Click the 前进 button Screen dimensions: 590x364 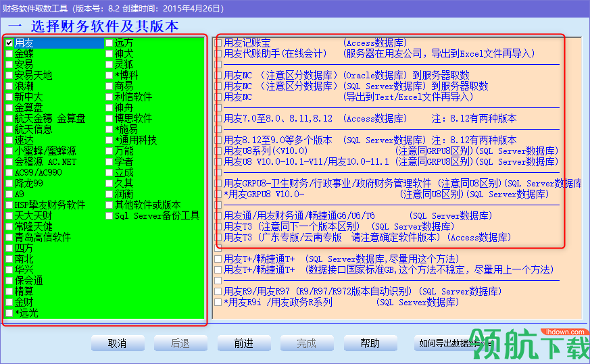[244, 343]
